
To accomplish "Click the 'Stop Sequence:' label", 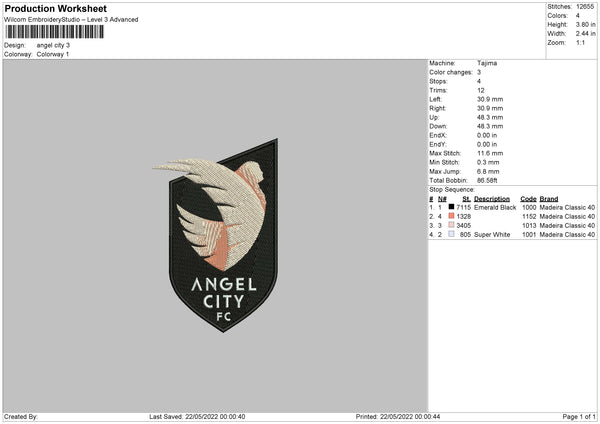I will pos(452,190).
